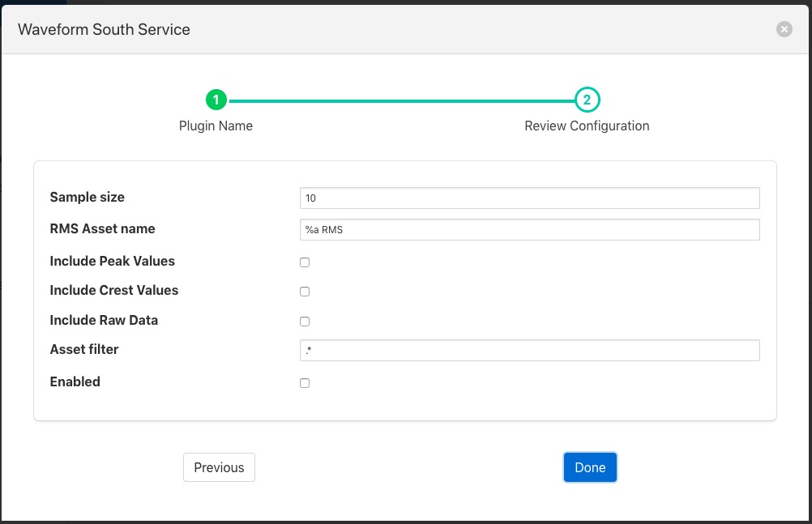Click the progress line between wizard steps
Image resolution: width=812 pixels, height=524 pixels.
[401, 101]
